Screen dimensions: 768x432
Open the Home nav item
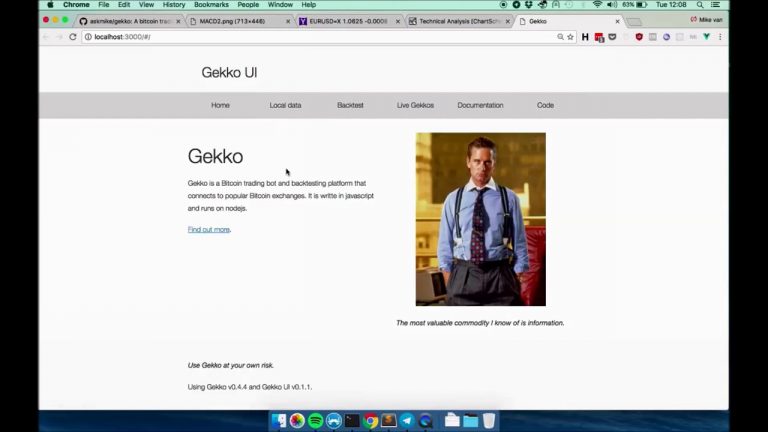(220, 105)
